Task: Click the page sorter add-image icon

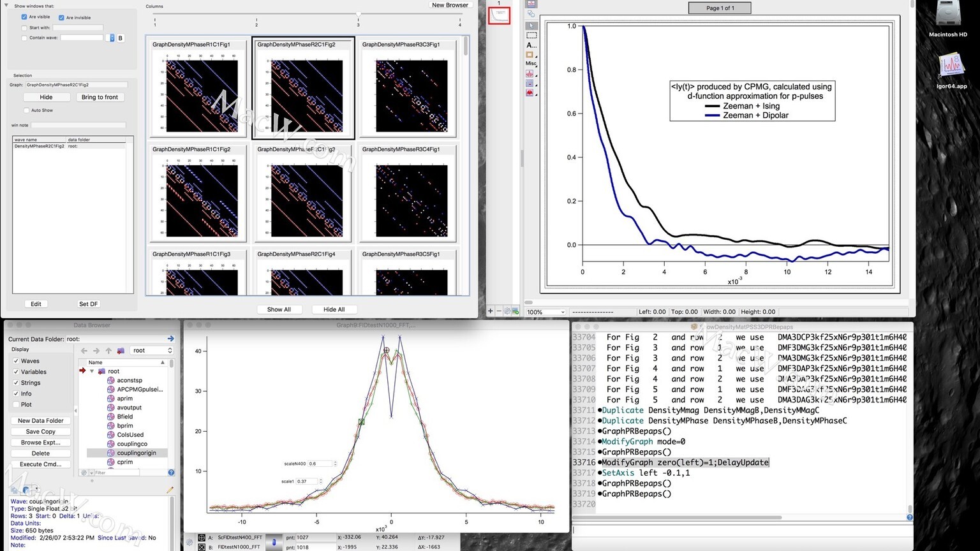Action: tap(515, 311)
